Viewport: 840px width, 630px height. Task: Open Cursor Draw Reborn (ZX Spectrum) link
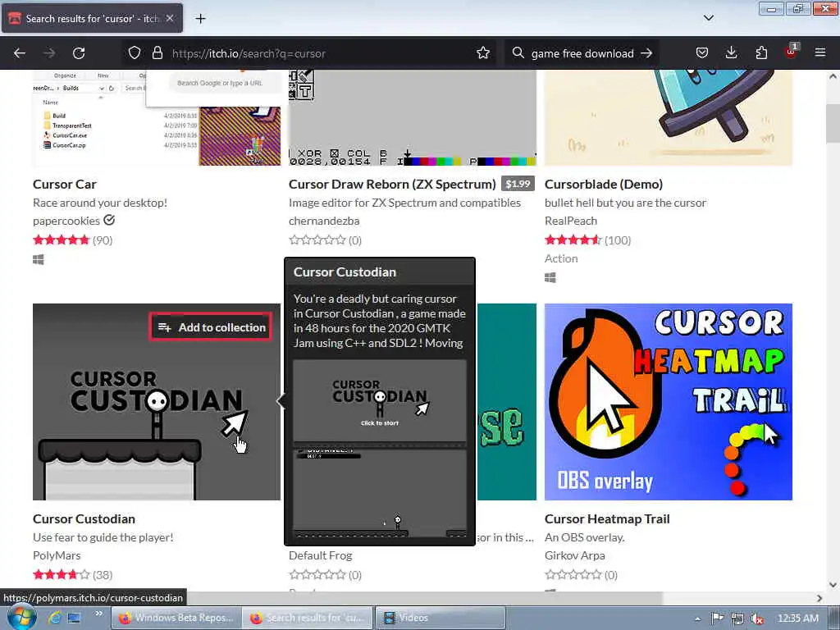pos(392,185)
